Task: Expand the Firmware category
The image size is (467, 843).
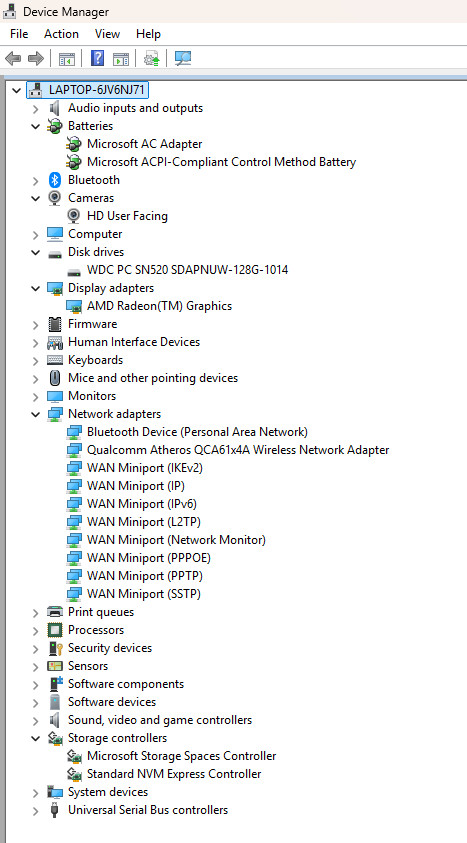Action: coord(35,324)
